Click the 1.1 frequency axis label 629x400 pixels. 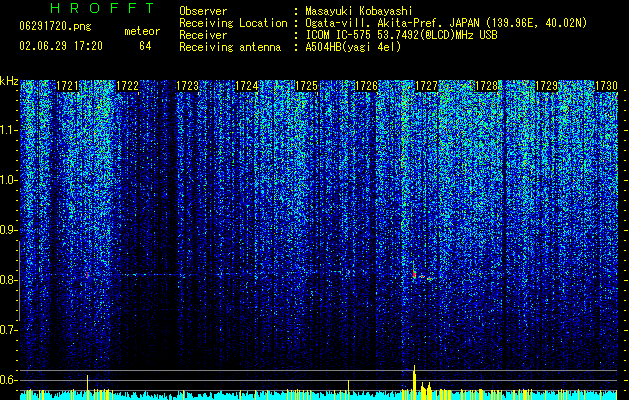(x=9, y=130)
